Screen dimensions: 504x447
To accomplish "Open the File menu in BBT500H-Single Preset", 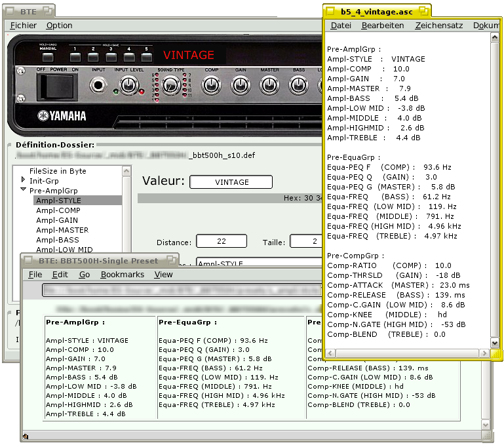I will [x=35, y=275].
